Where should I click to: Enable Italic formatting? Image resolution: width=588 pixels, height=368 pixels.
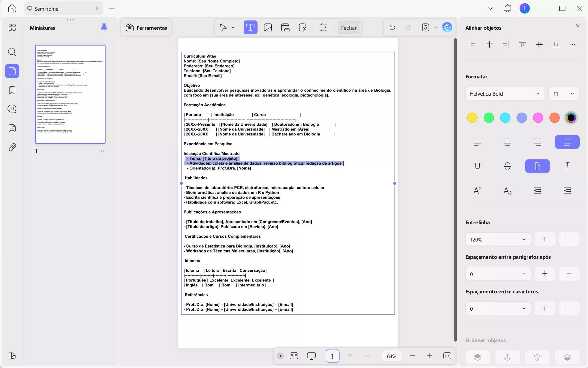[x=567, y=166]
